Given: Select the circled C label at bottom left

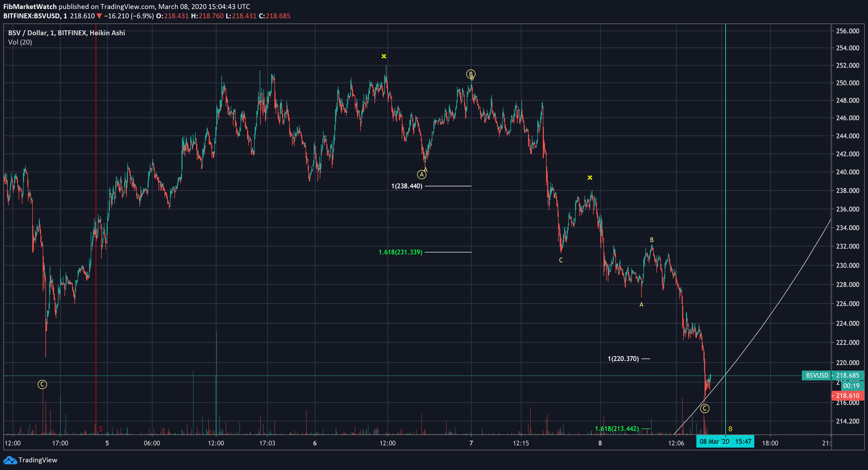Looking at the screenshot, I should 42,384.
